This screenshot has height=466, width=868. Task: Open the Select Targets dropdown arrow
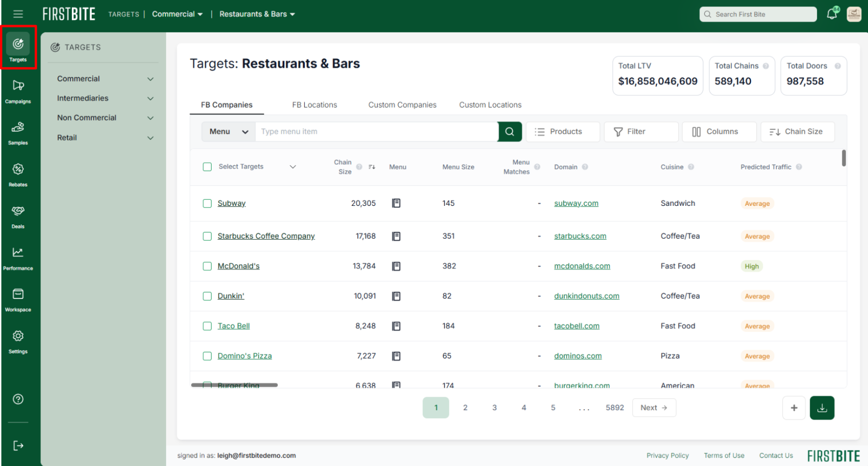click(x=293, y=166)
